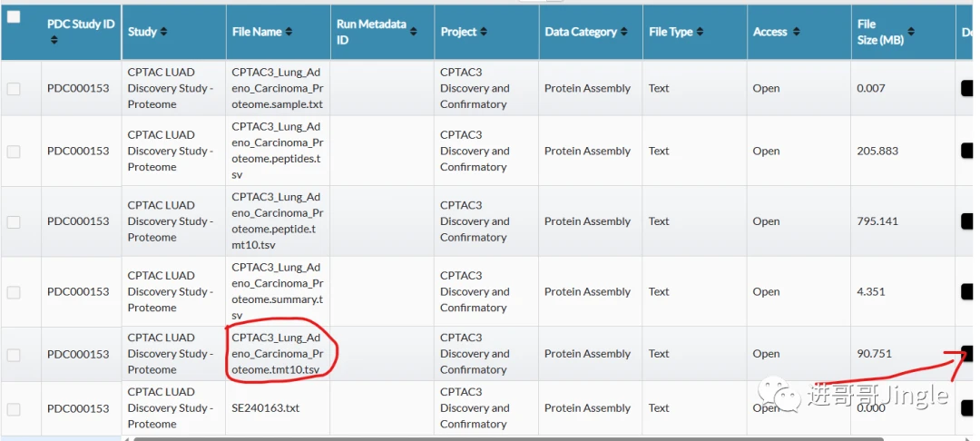Screen dimensions: 980x441
Task: Click the circled Proteome.tmt10.tsv file name
Action: 276,354
